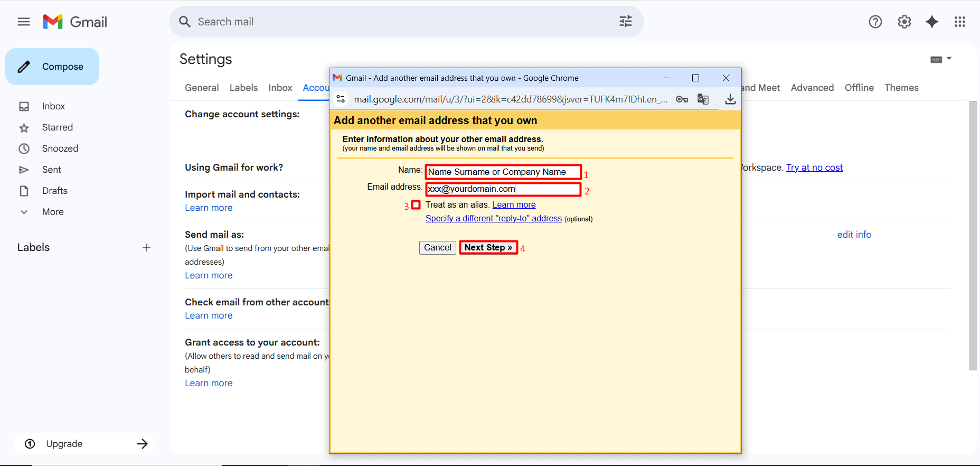This screenshot has height=466, width=980.
Task: Open the Google apps grid
Action: (x=960, y=22)
